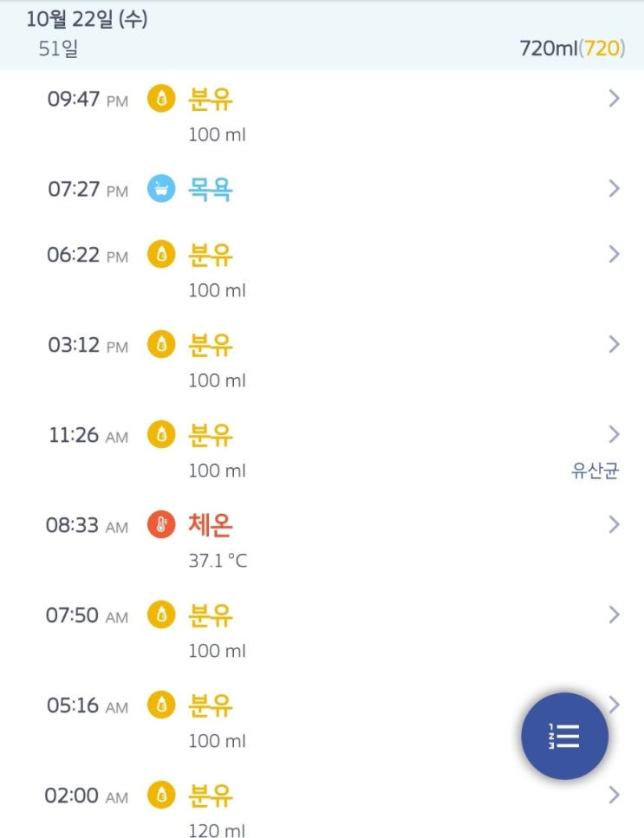644x838 pixels.
Task: Tap the formula bottle icon at 09:47 PM
Action: (161, 99)
